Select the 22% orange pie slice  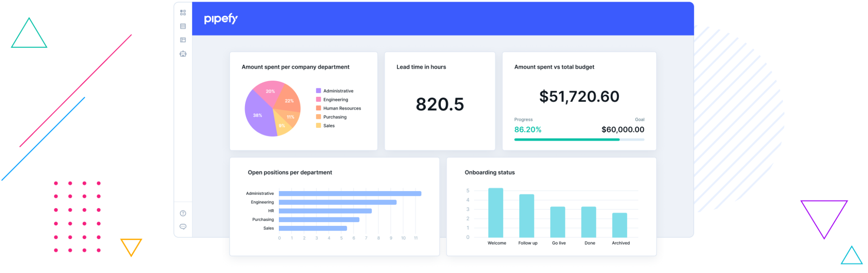click(288, 99)
